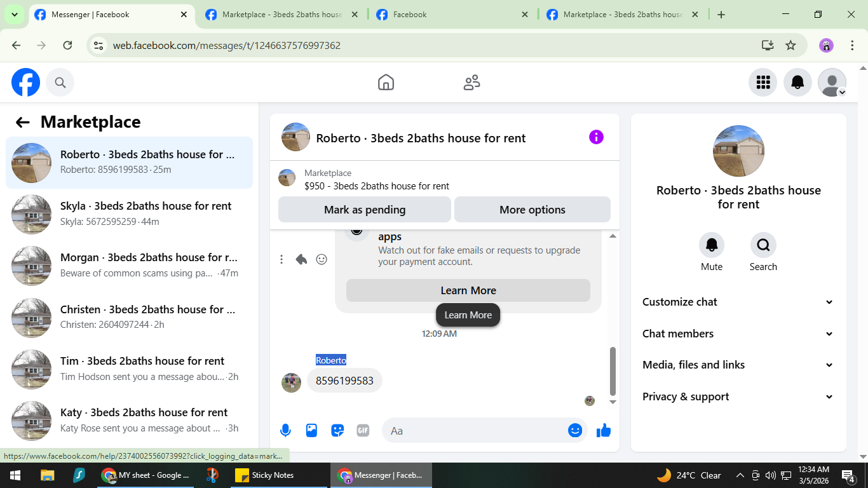
Task: Open the GIF picker
Action: (363, 430)
